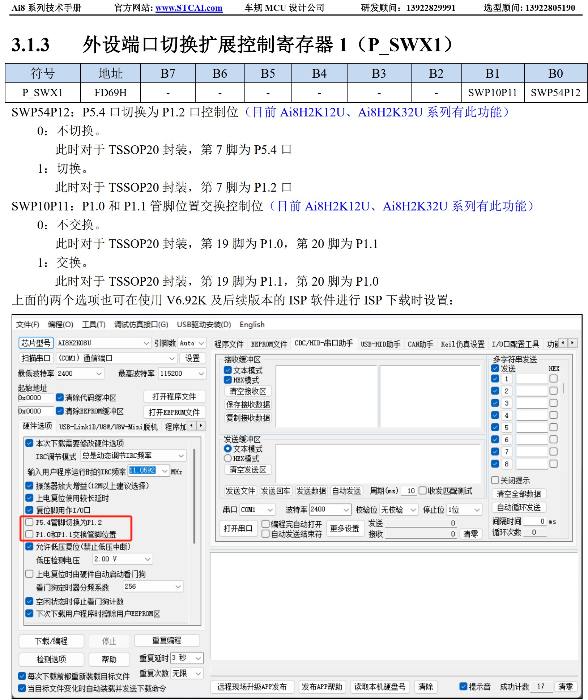Click the 循环次数 input field
The height and width of the screenshot is (700, 588).
[x=535, y=532]
